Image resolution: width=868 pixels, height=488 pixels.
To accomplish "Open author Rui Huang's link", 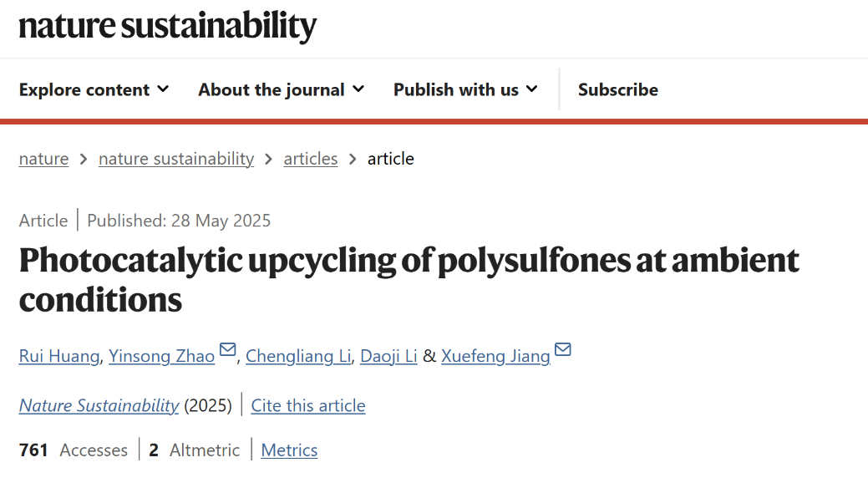I will pyautogui.click(x=59, y=356).
